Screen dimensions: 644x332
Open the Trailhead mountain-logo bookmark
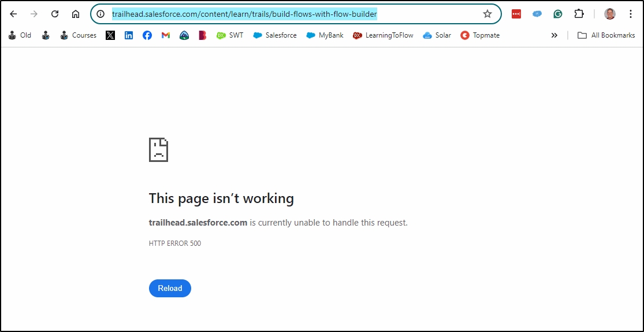click(184, 35)
